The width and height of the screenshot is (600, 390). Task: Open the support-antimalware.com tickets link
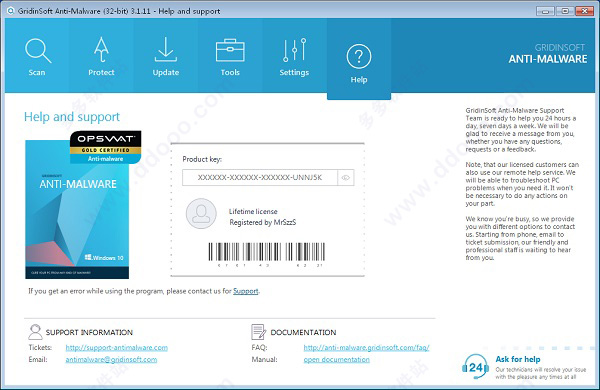117,348
